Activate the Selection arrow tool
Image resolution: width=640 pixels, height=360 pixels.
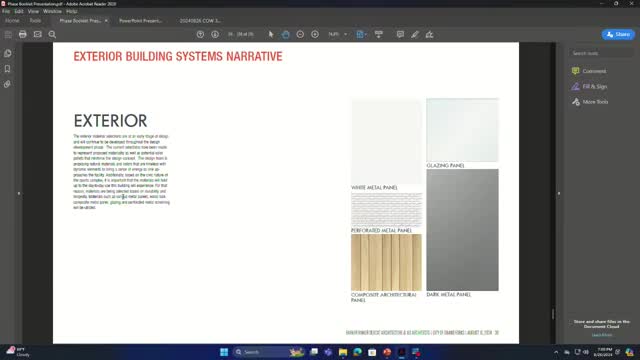point(271,34)
